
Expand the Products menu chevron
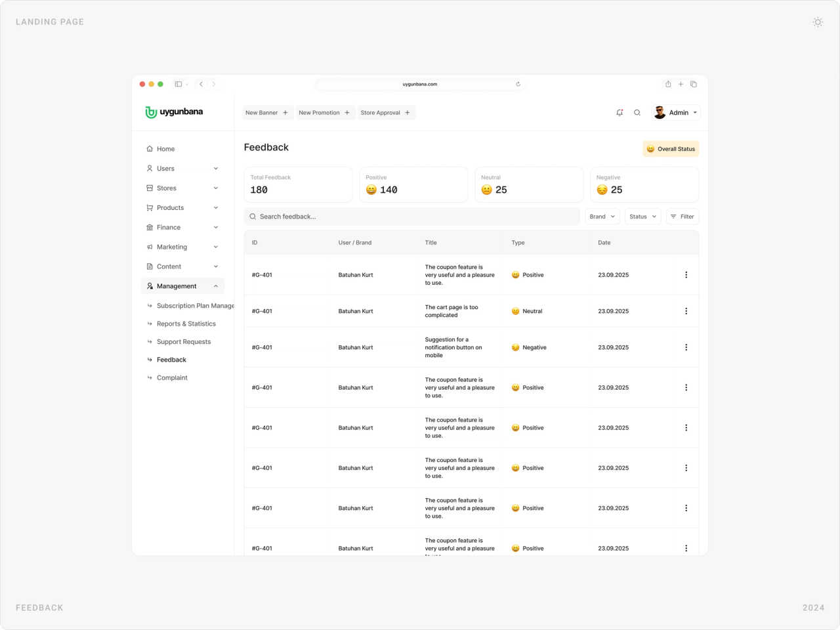pyautogui.click(x=216, y=208)
